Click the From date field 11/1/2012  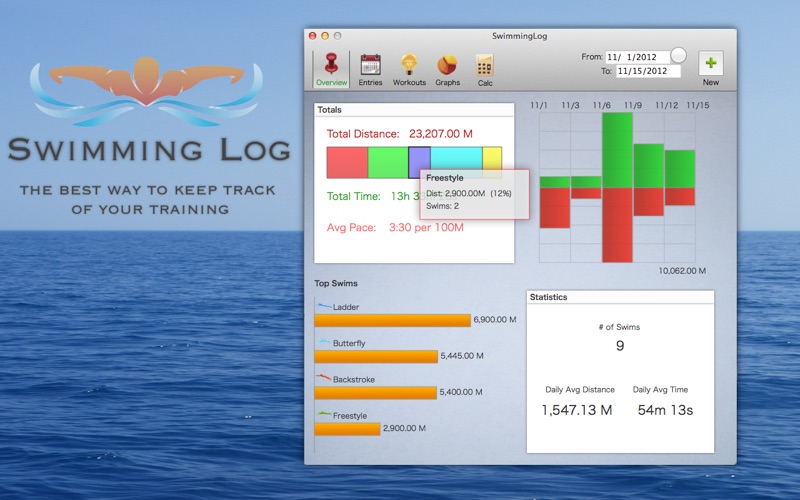click(x=638, y=57)
